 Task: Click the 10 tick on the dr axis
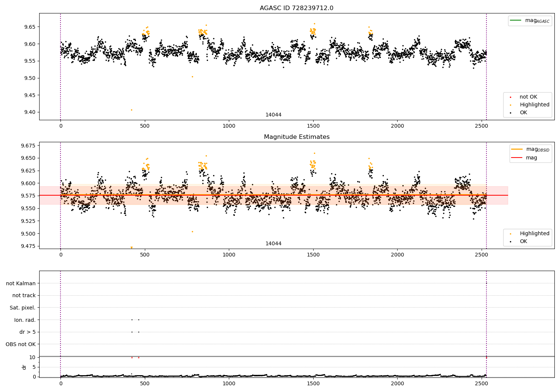tap(32, 357)
